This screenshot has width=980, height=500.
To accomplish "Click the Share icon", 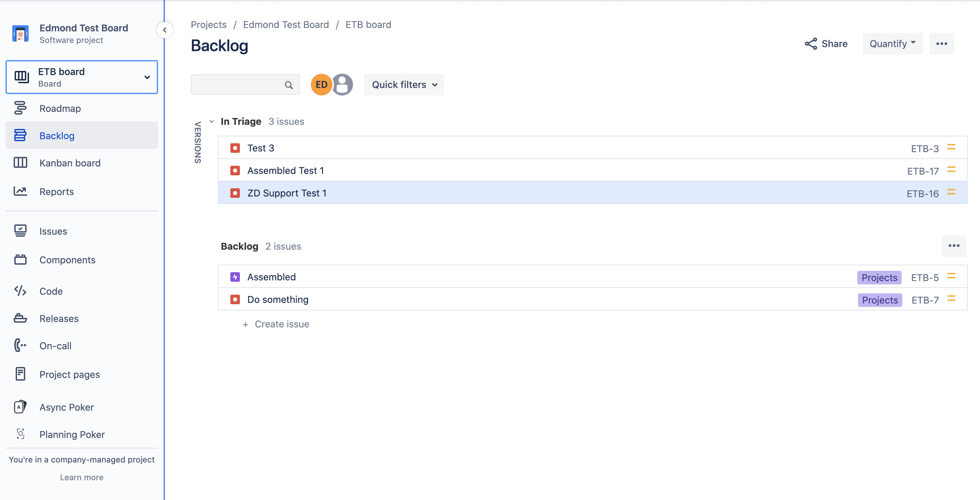I will click(x=811, y=44).
